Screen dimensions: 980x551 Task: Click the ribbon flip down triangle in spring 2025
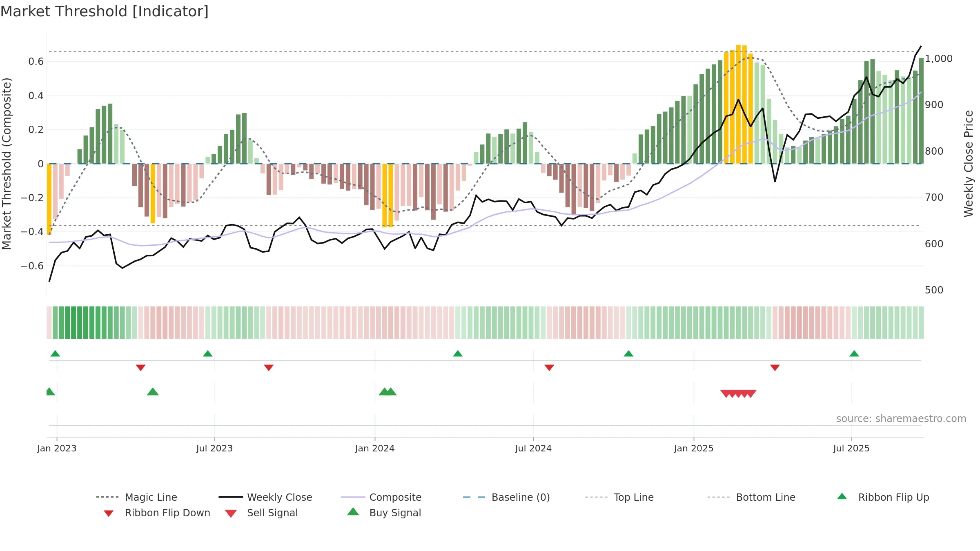pyautogui.click(x=775, y=368)
